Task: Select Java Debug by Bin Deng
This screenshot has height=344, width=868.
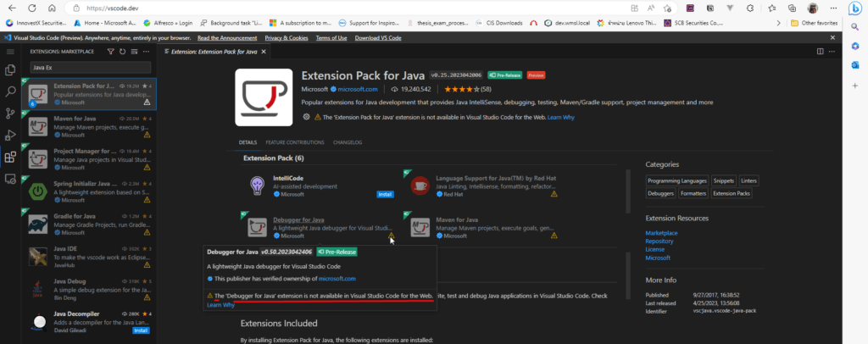Action: click(x=89, y=289)
